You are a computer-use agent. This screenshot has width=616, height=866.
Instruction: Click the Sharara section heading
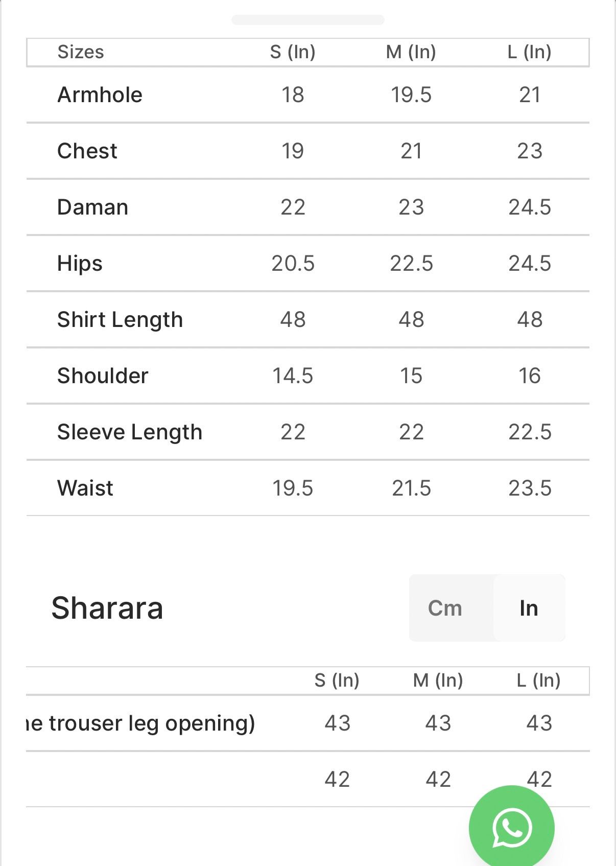[107, 608]
